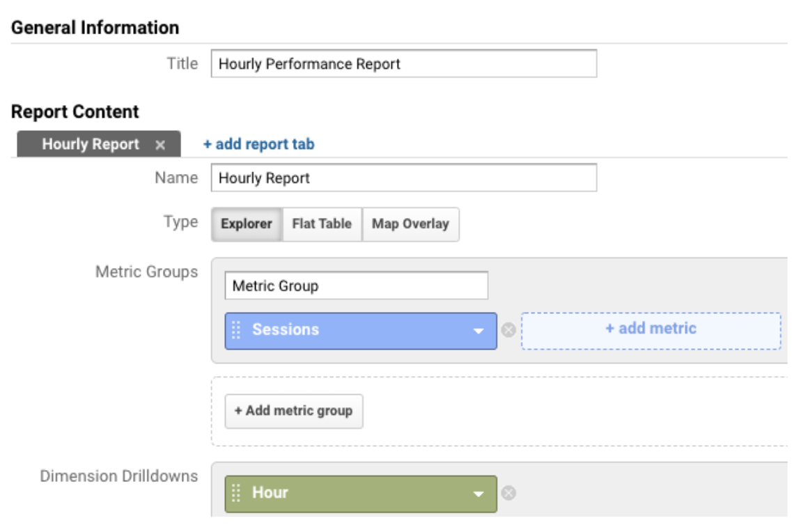Click the add metric box
The height and width of the screenshot is (532, 801).
(651, 331)
